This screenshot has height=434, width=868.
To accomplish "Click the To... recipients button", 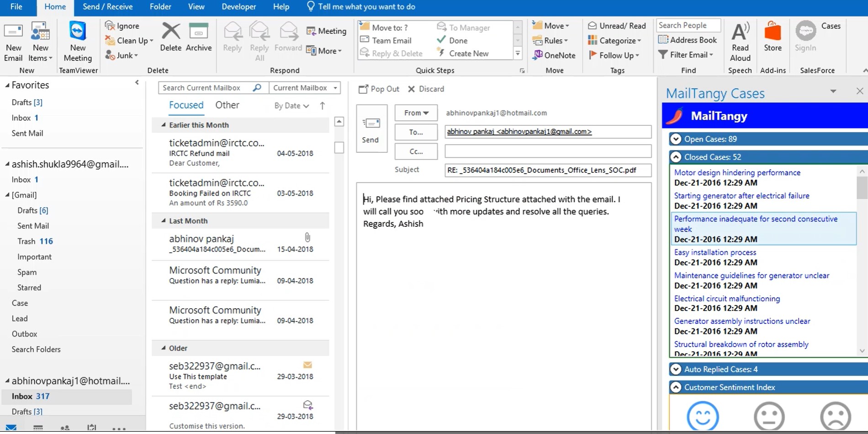I will pyautogui.click(x=416, y=132).
